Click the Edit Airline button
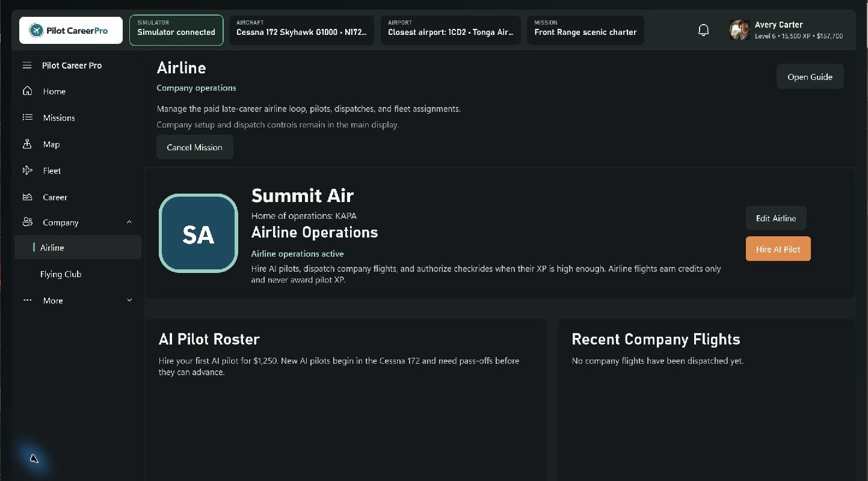The height and width of the screenshot is (481, 868). click(x=776, y=218)
